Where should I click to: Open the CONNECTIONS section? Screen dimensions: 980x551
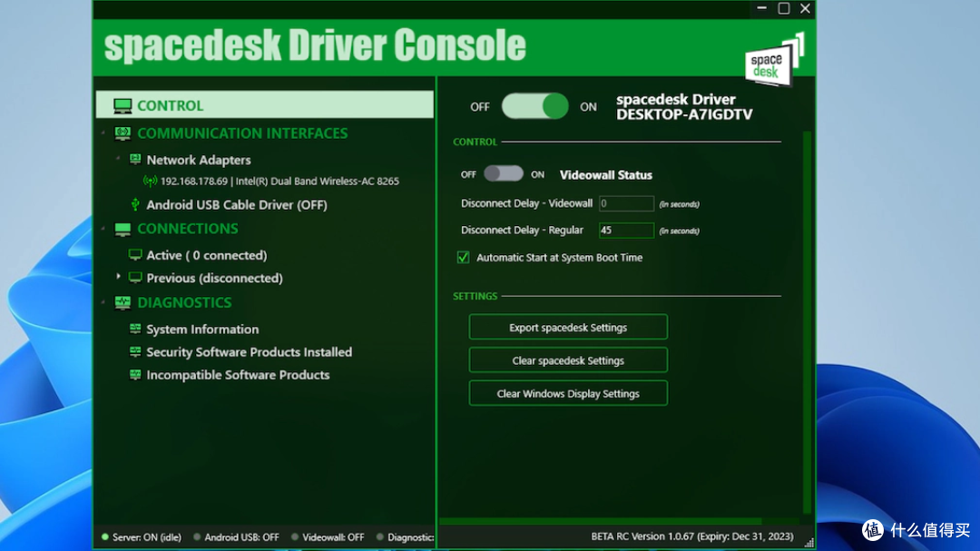coord(188,229)
